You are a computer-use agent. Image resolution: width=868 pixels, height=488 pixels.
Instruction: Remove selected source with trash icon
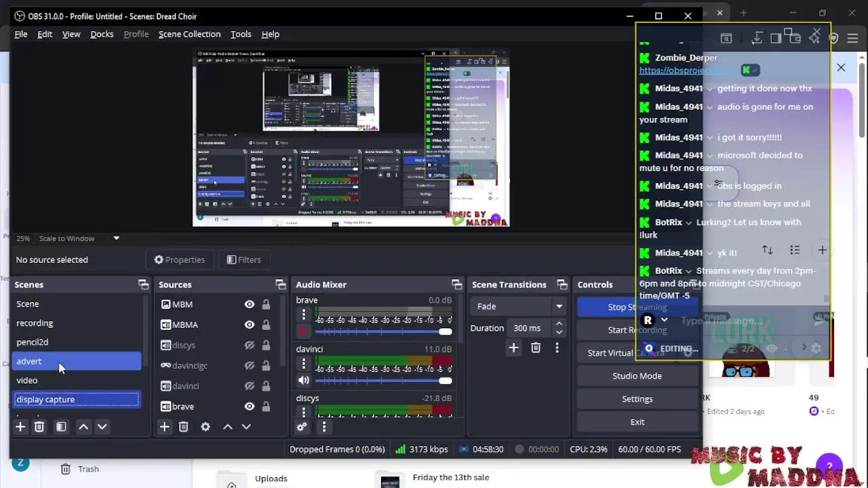click(183, 426)
